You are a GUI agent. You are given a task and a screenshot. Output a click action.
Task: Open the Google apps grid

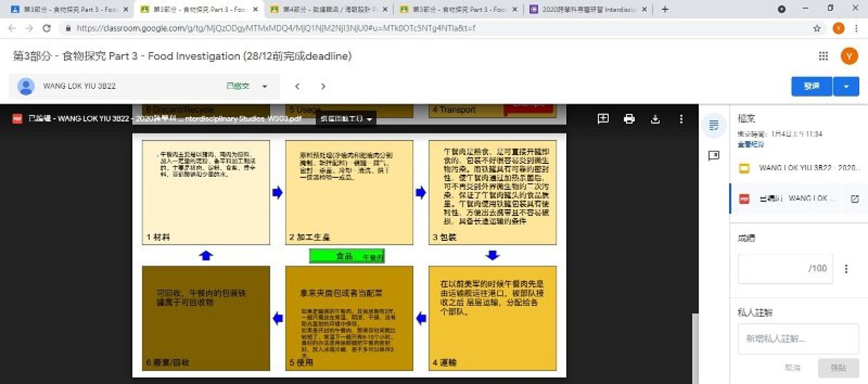[823, 56]
